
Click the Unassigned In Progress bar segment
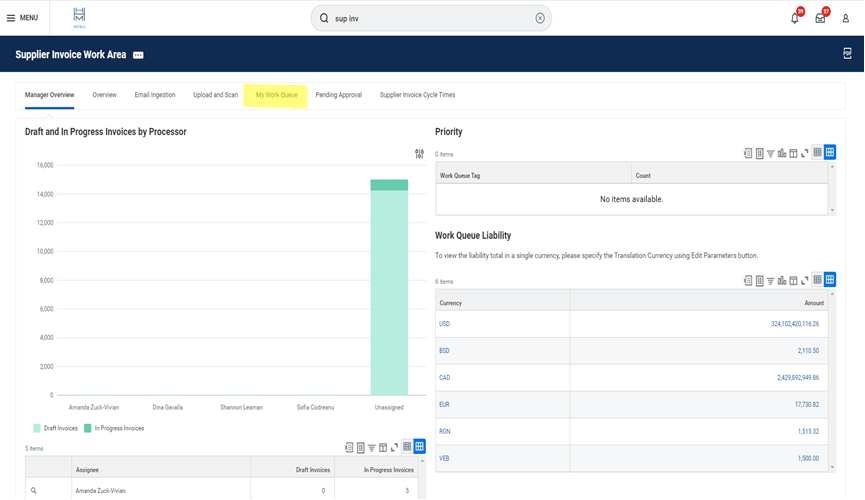(389, 185)
